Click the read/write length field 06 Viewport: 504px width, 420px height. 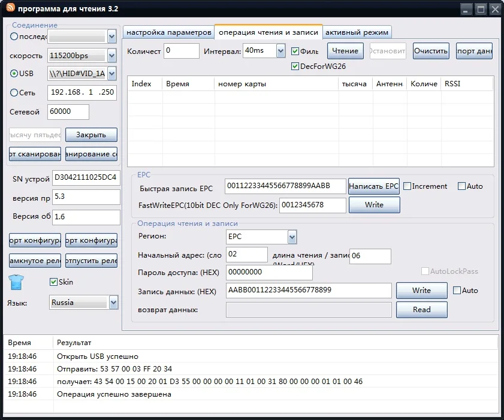click(x=370, y=256)
